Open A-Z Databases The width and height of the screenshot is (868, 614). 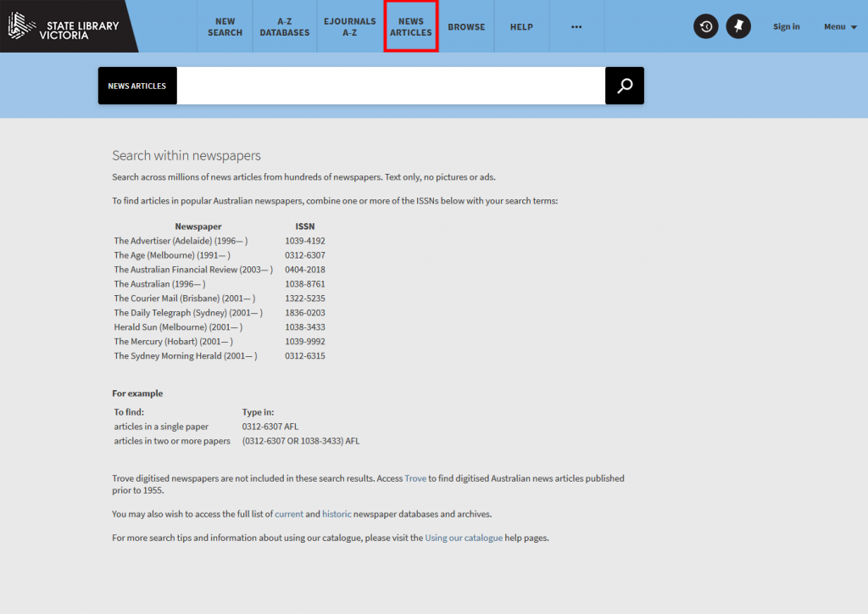284,27
